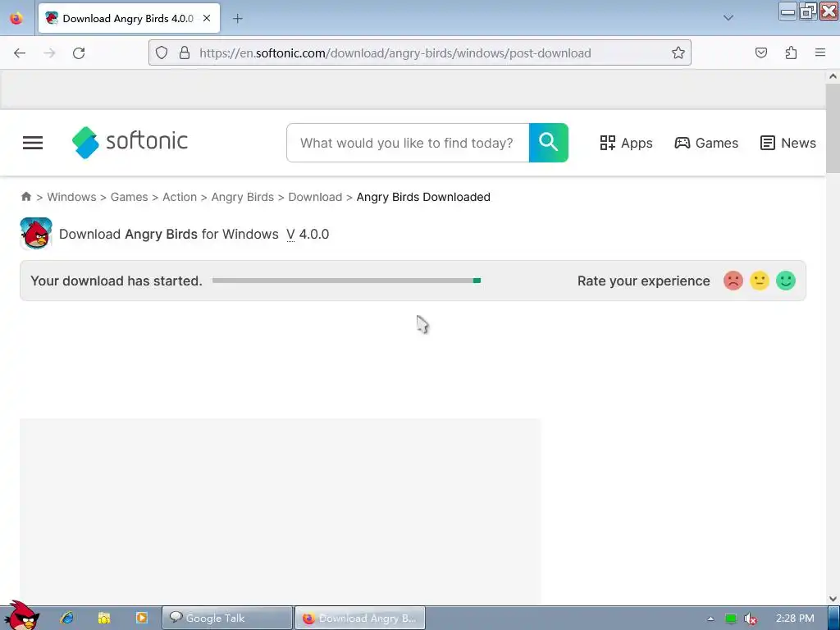Focus the Softonic search field
This screenshot has width=840, height=630.
(408, 143)
